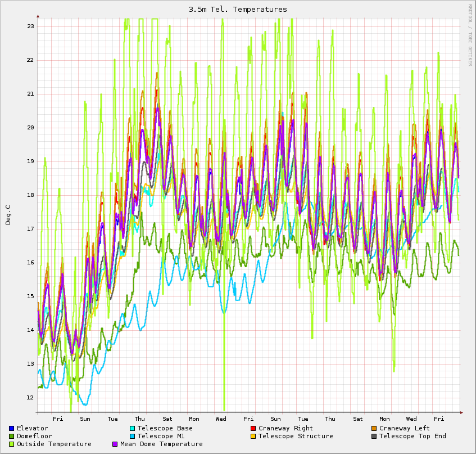
Task: Select the "Outside Temperature" legend text
Action: point(54,444)
